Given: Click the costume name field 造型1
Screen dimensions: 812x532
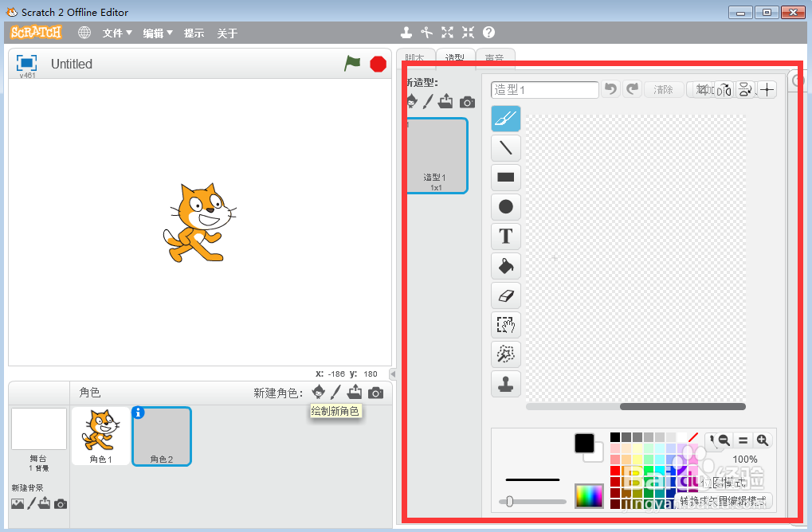Looking at the screenshot, I should (x=545, y=89).
